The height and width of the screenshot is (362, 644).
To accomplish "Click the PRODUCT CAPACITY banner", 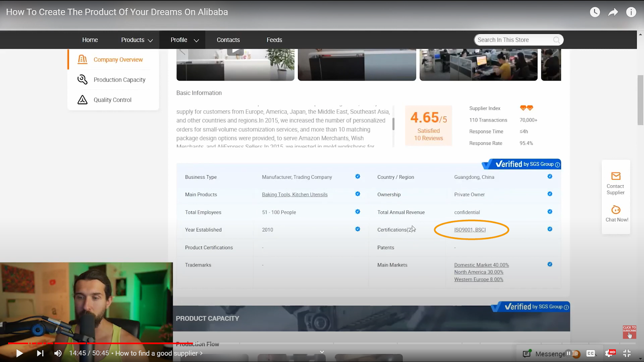I will (372, 319).
